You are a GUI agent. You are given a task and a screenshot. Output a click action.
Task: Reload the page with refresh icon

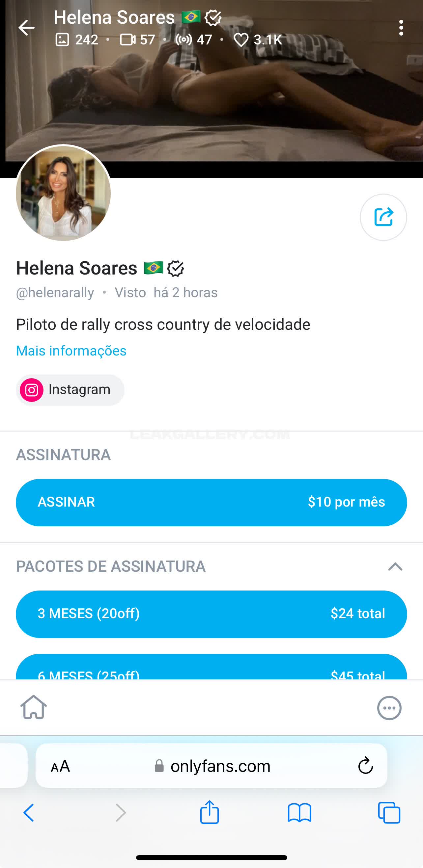pos(365,766)
